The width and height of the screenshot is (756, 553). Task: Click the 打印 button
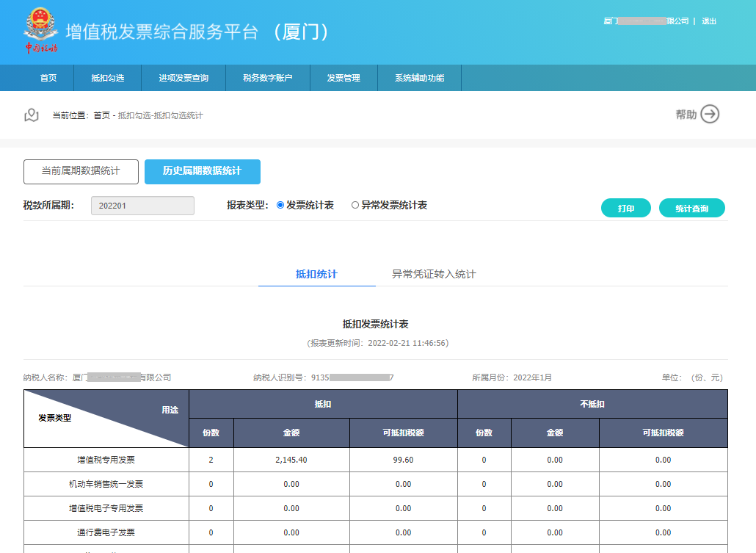(x=625, y=208)
